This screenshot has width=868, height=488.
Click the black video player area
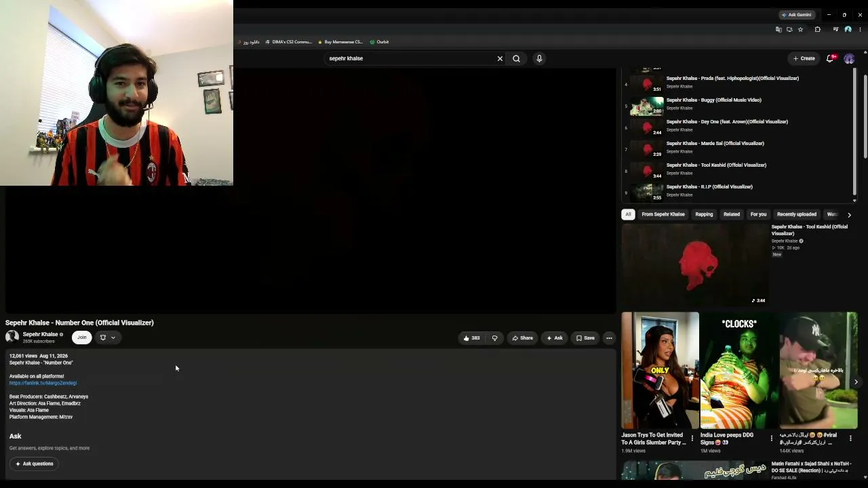click(x=311, y=191)
